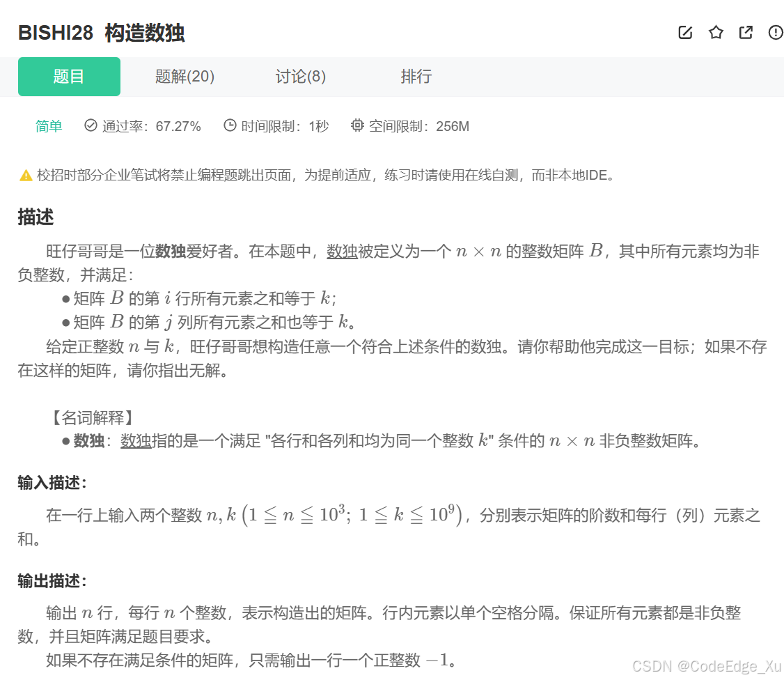Star this problem as favorite
This screenshot has height=680, width=784.
(716, 33)
